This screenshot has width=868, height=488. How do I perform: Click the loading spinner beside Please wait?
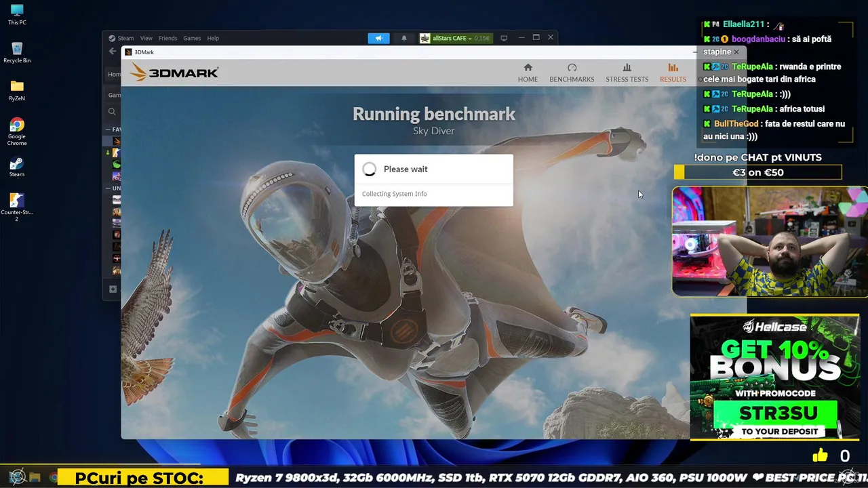point(370,169)
